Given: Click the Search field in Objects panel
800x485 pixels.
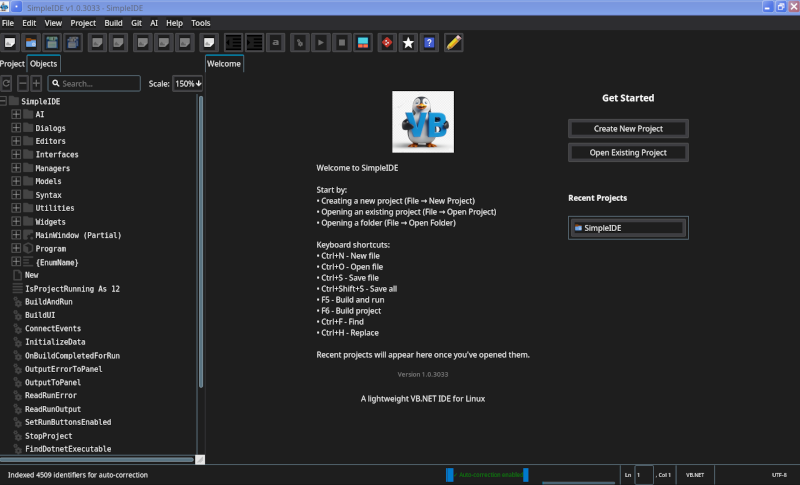Looking at the screenshot, I should coord(94,83).
